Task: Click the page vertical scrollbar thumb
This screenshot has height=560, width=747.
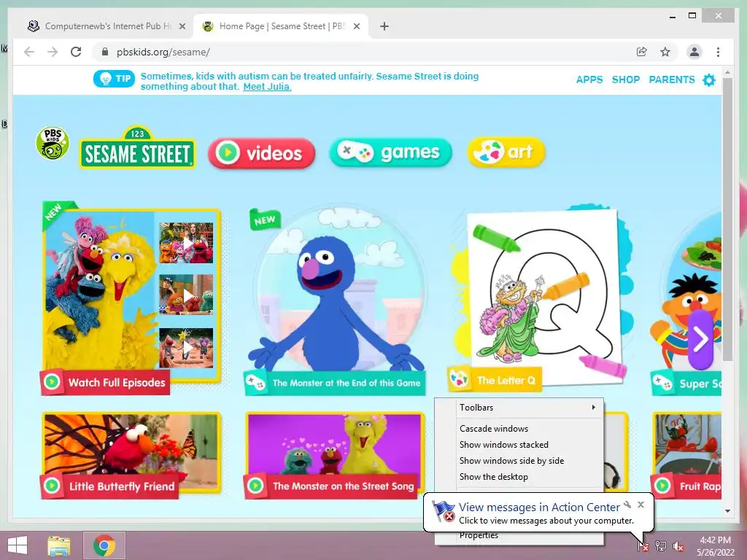Action: click(x=727, y=219)
